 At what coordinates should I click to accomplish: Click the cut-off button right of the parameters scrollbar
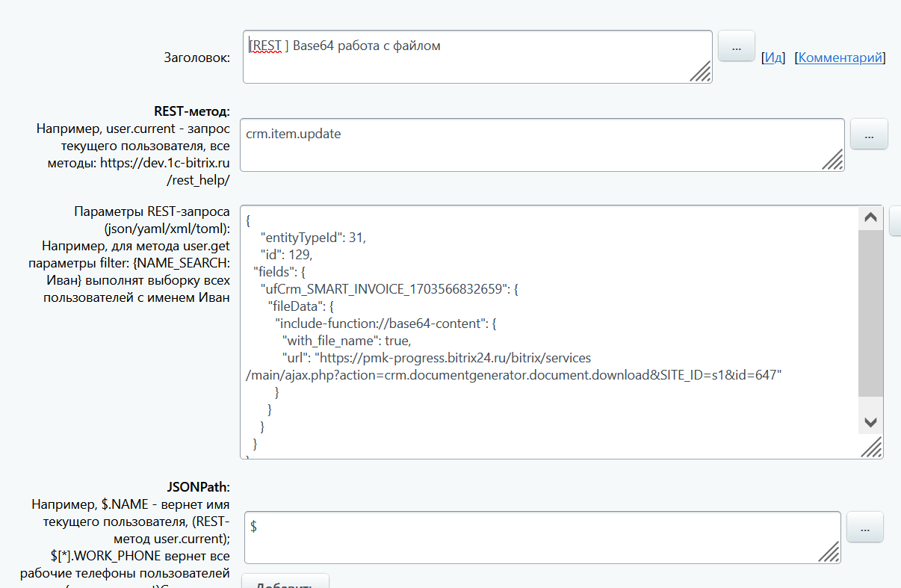click(895, 222)
